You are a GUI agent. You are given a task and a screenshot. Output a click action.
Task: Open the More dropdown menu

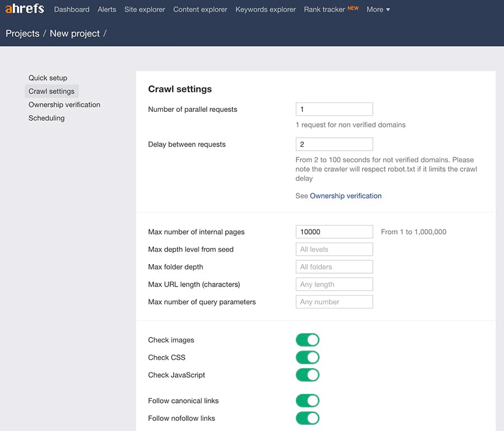click(x=377, y=9)
